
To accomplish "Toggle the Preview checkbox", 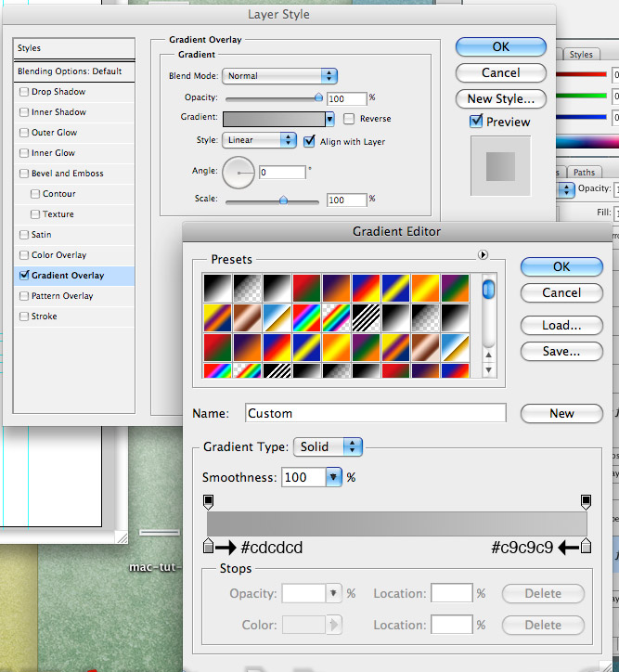I will pos(476,122).
